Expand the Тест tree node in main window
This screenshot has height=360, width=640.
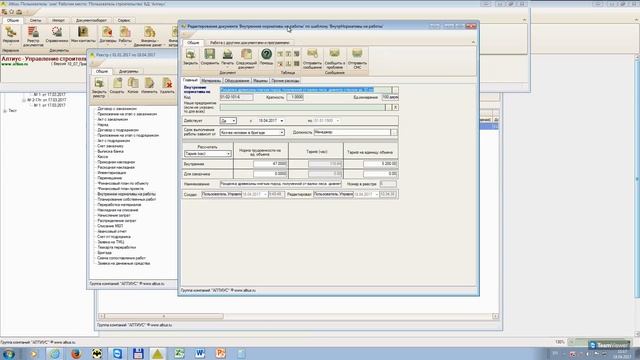[x=5, y=111]
